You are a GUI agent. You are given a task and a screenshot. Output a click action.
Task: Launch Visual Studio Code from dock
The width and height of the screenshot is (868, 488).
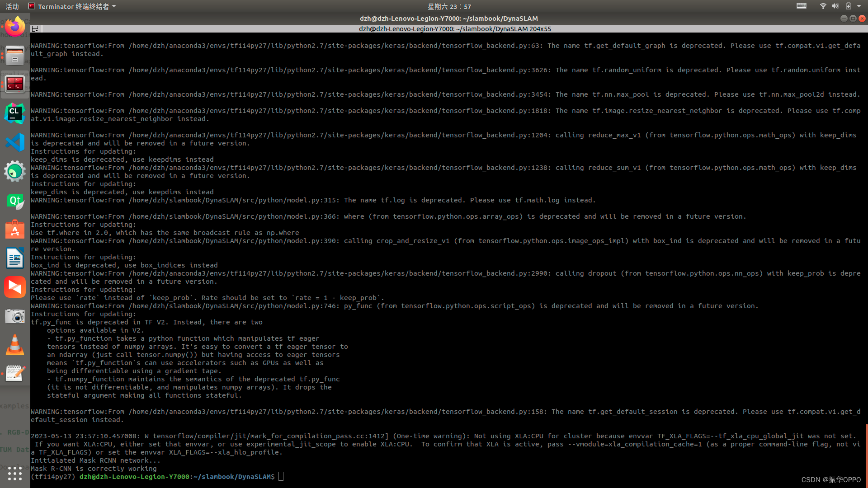coord(15,143)
